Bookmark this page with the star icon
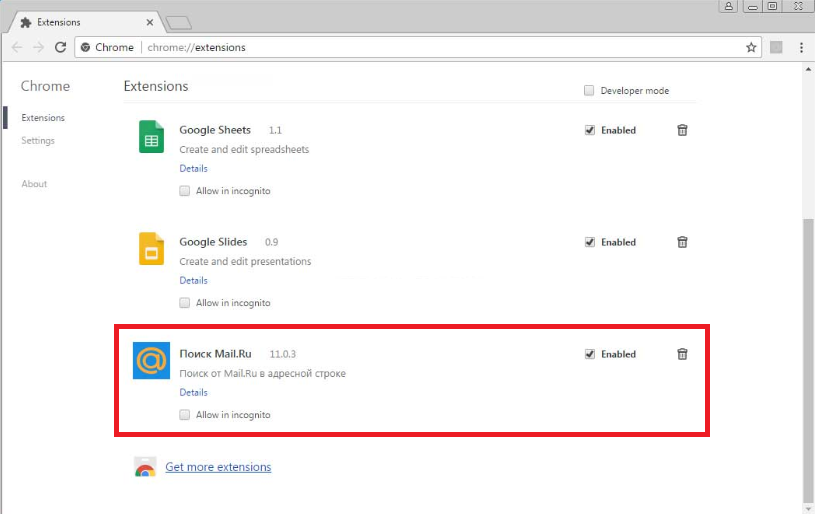Viewport: 815px width, 514px height. [x=751, y=47]
